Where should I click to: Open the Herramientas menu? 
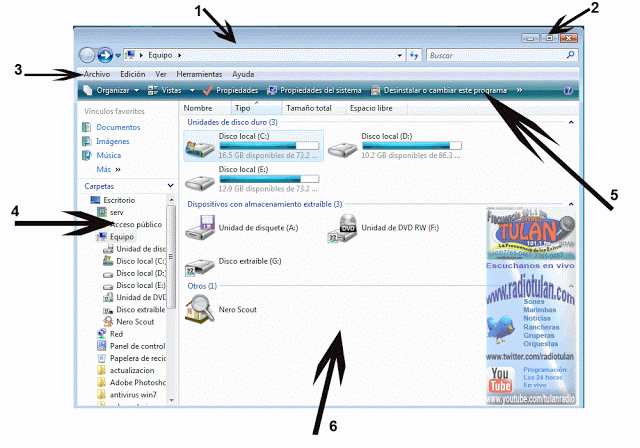pos(198,74)
